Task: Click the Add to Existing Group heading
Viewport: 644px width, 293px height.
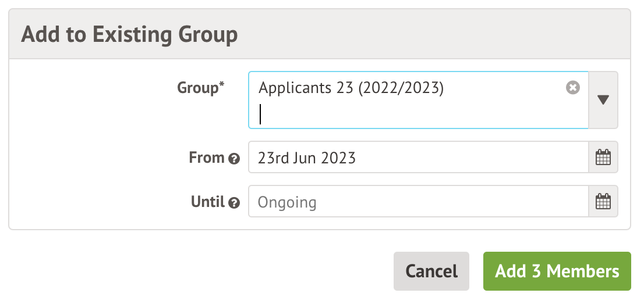Action: (x=129, y=34)
